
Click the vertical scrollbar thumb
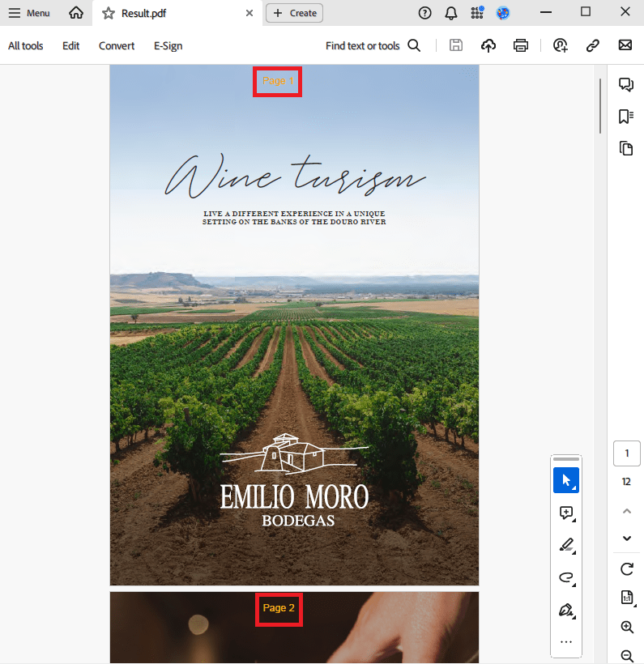tap(600, 105)
